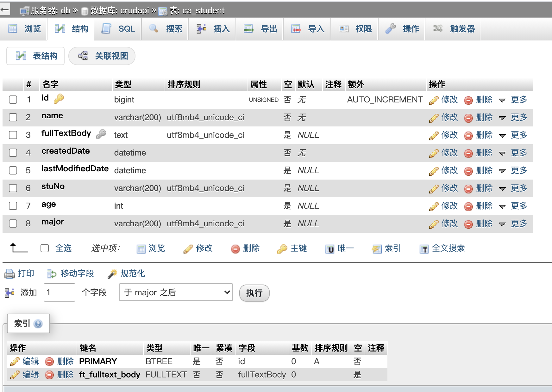The image size is (552, 392).
Task: Check the checkbox for the id row
Action: point(13,100)
